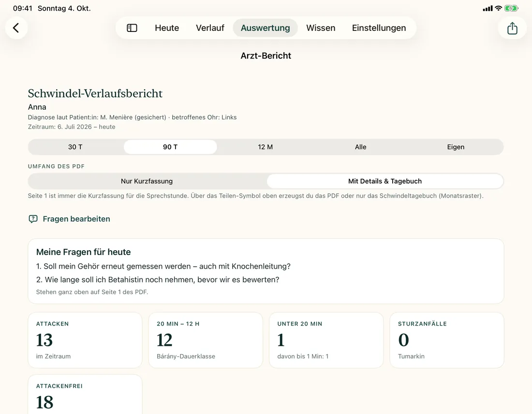Click the 'davon bis 1 Min: 1' caption
The height and width of the screenshot is (414, 532).
point(303,357)
